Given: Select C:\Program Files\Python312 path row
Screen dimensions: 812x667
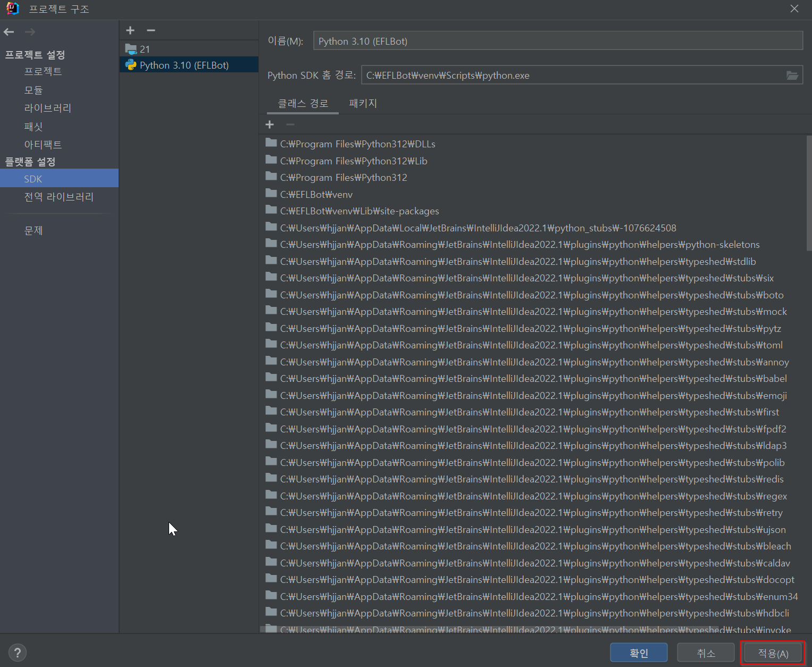Looking at the screenshot, I should click(533, 177).
